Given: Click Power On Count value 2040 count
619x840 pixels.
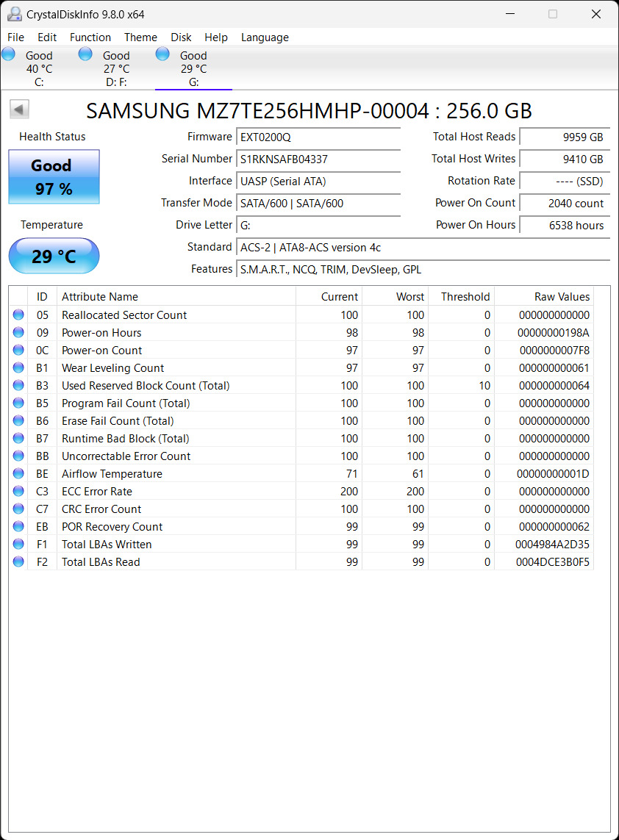Looking at the screenshot, I should point(565,203).
